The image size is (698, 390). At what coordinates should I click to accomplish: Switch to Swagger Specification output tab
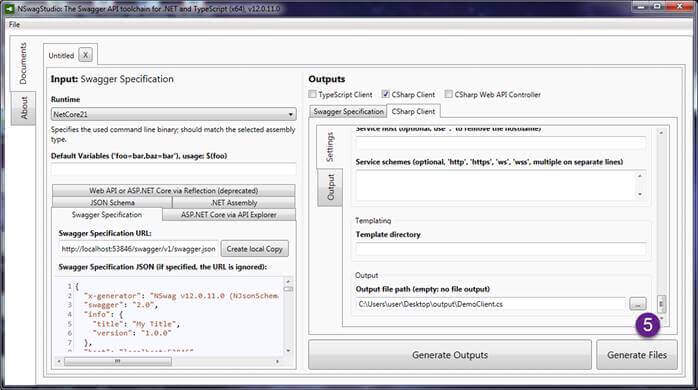coord(349,111)
